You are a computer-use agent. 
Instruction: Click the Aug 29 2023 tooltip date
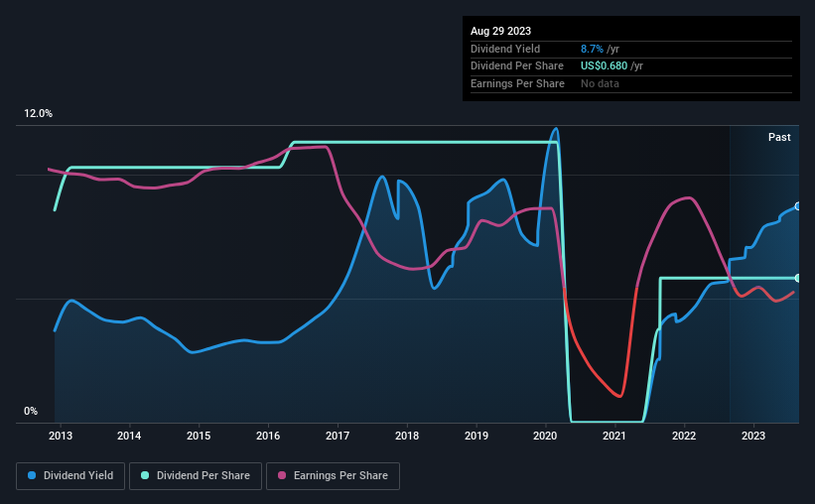point(500,31)
